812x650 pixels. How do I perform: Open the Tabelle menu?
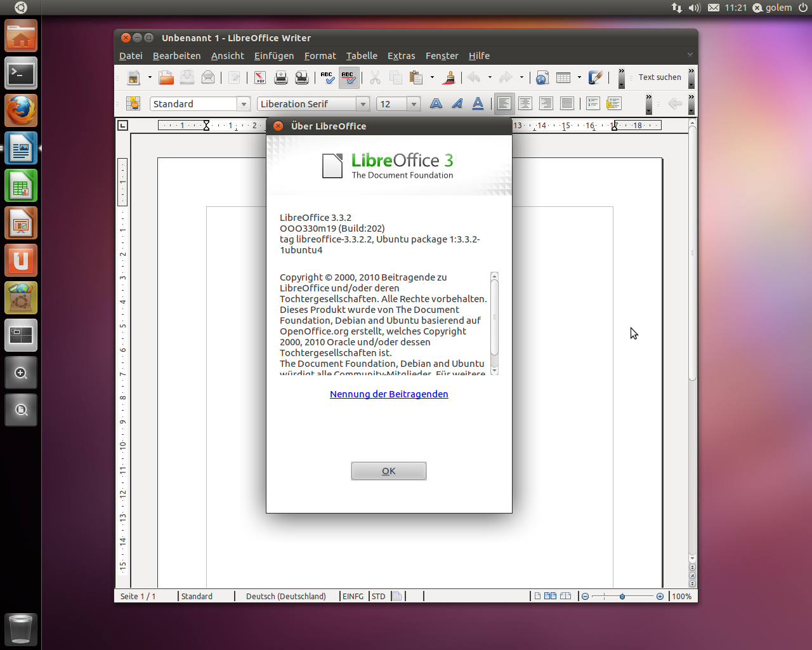[x=362, y=56]
